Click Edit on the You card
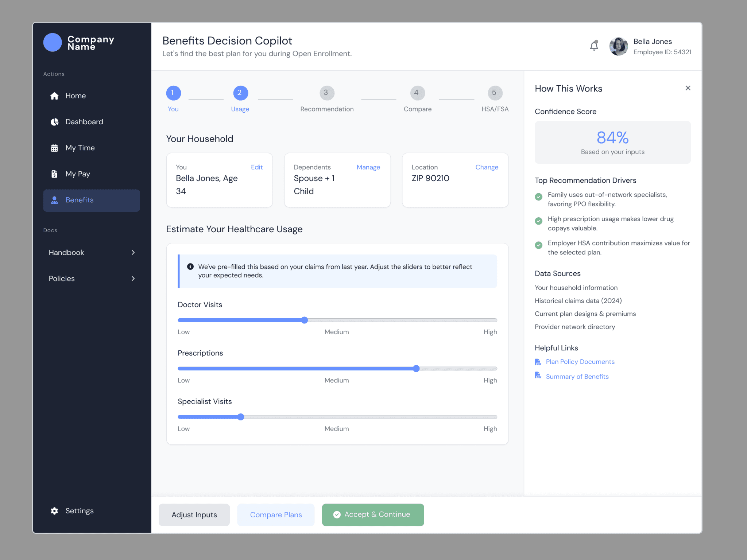The height and width of the screenshot is (560, 747). 256,167
